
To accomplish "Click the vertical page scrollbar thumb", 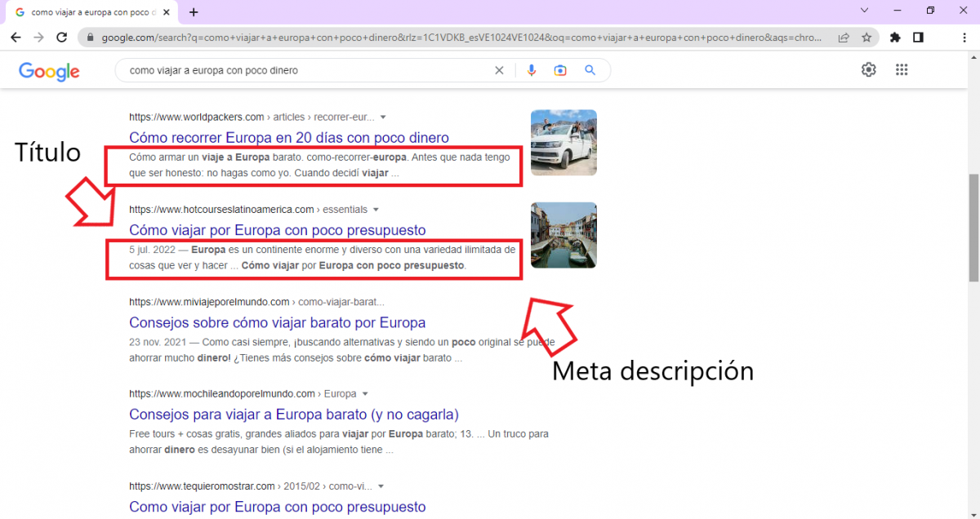I will pos(973,228).
